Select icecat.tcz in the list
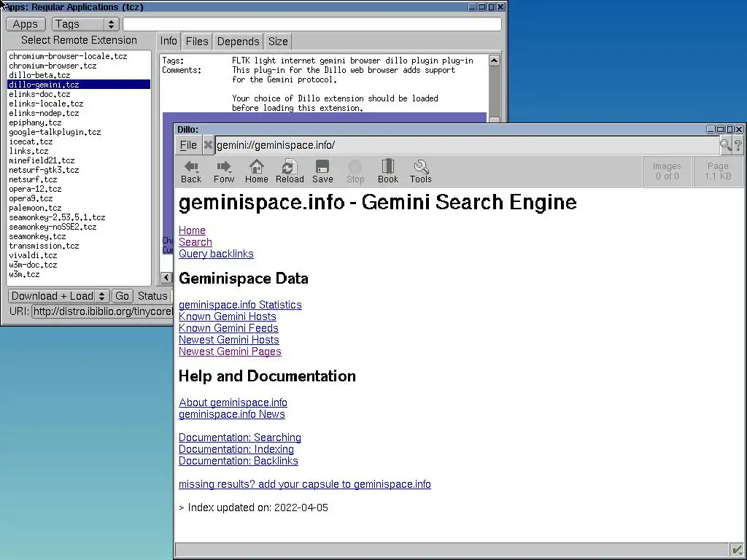This screenshot has width=747, height=560. point(79,141)
